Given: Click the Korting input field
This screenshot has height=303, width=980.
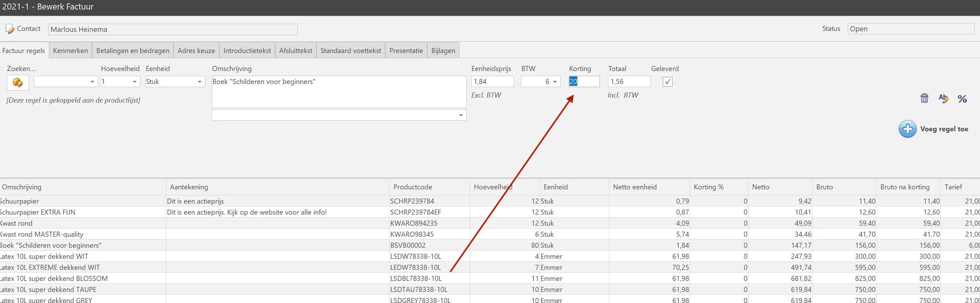Looking at the screenshot, I should (x=584, y=81).
